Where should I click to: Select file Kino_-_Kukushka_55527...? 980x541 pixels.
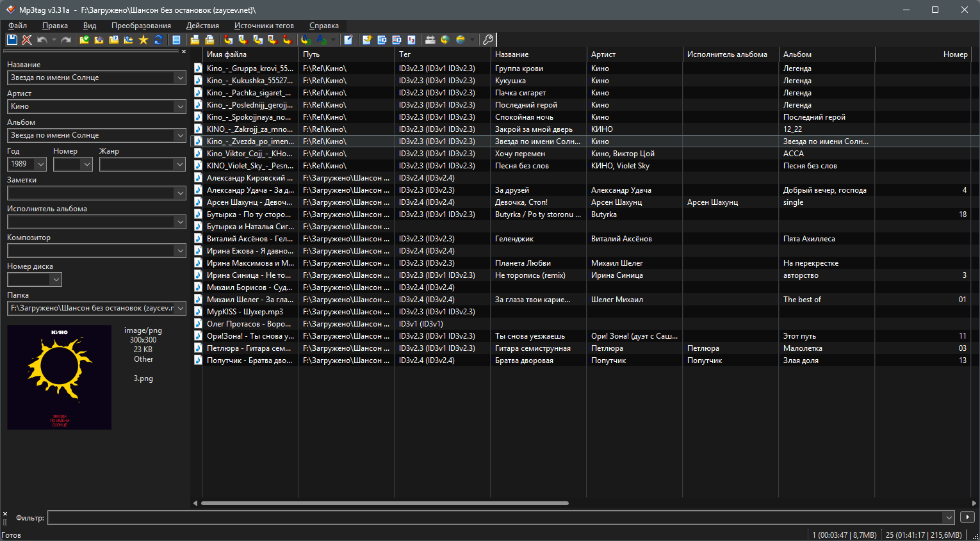pos(250,81)
